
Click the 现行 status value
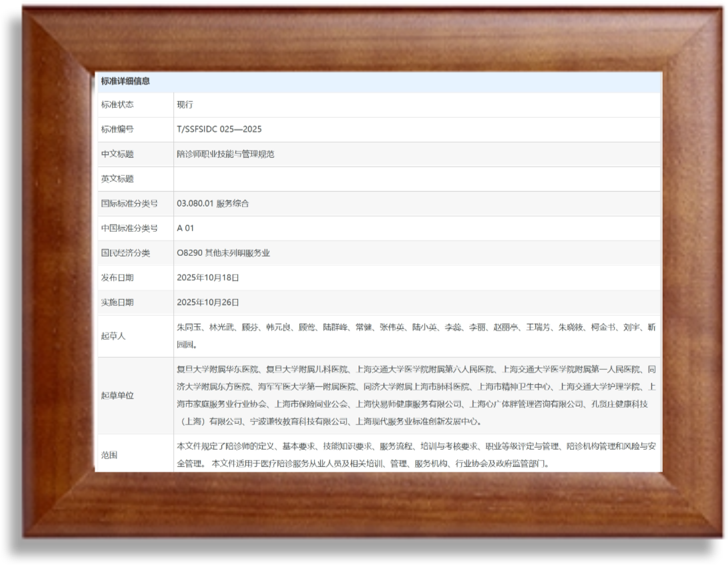click(180, 104)
